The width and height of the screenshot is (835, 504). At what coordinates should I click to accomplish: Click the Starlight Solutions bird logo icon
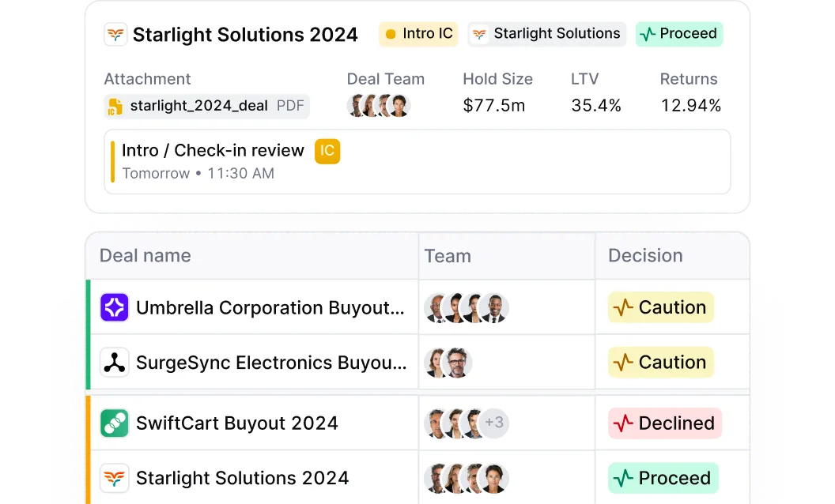coord(115,34)
